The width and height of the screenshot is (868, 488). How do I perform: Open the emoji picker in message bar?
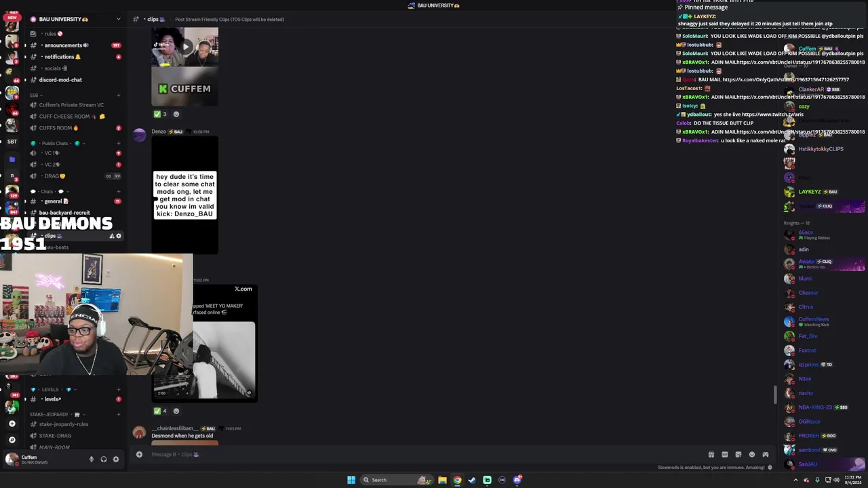[751, 455]
